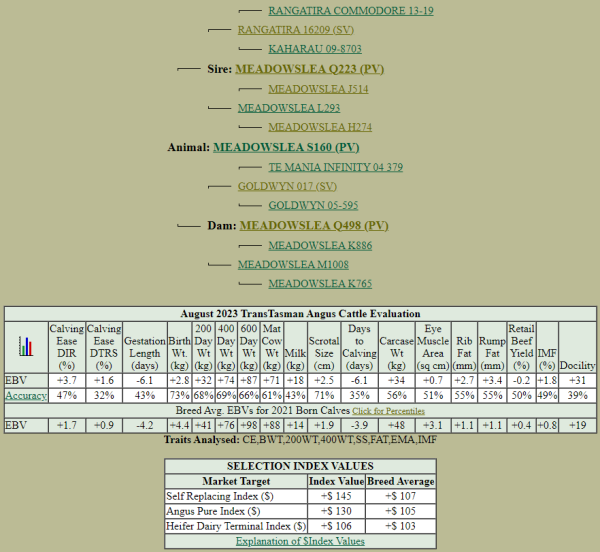Viewport: 600px width, 552px height.
Task: Click the breed average +$ 103
Action: point(401,526)
